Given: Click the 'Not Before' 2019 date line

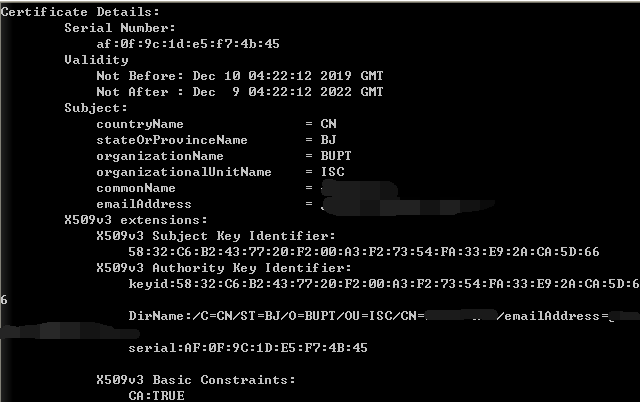Looking at the screenshot, I should (x=242, y=76).
